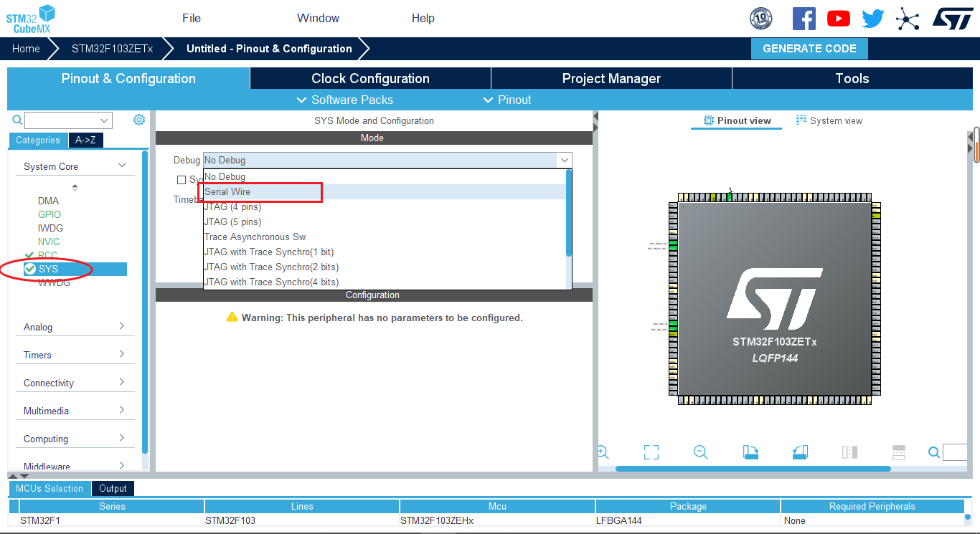The image size is (980, 534).
Task: Open the Debug mode dropdown
Action: click(x=387, y=160)
